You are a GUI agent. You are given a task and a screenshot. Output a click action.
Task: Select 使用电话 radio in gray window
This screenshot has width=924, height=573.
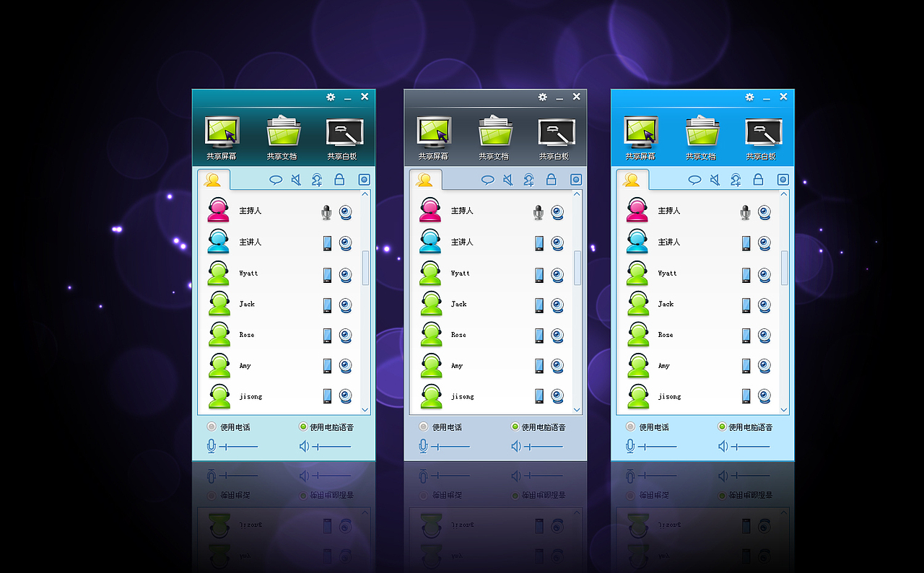(x=424, y=427)
